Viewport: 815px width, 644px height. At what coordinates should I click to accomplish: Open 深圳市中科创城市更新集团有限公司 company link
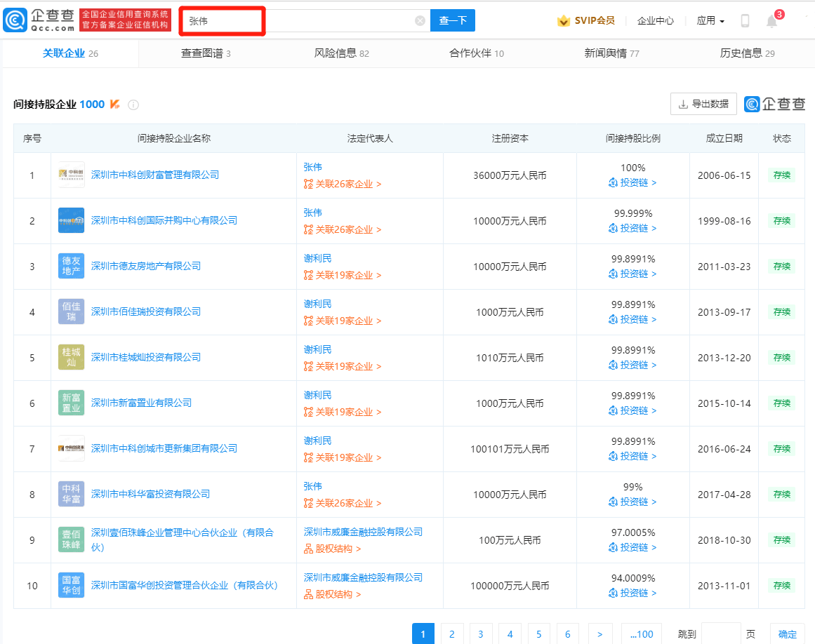click(x=164, y=448)
